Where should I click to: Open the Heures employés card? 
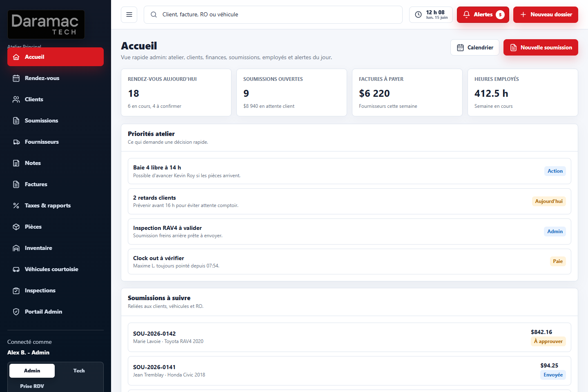[523, 92]
